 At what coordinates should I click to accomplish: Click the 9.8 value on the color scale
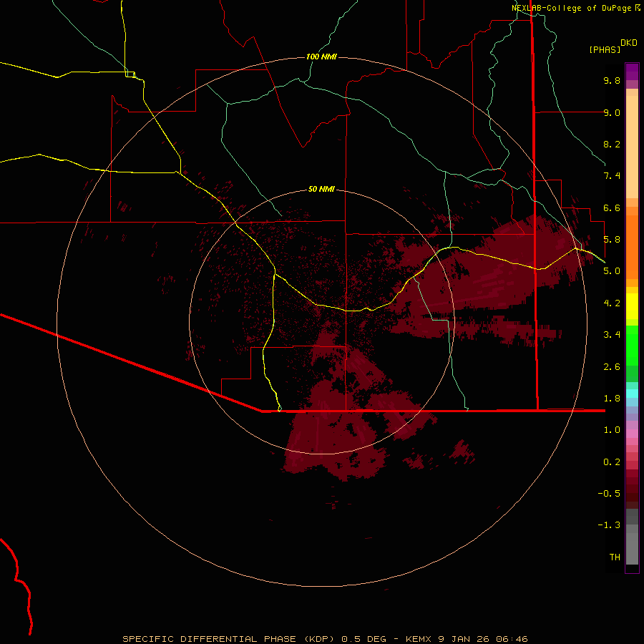[612, 80]
